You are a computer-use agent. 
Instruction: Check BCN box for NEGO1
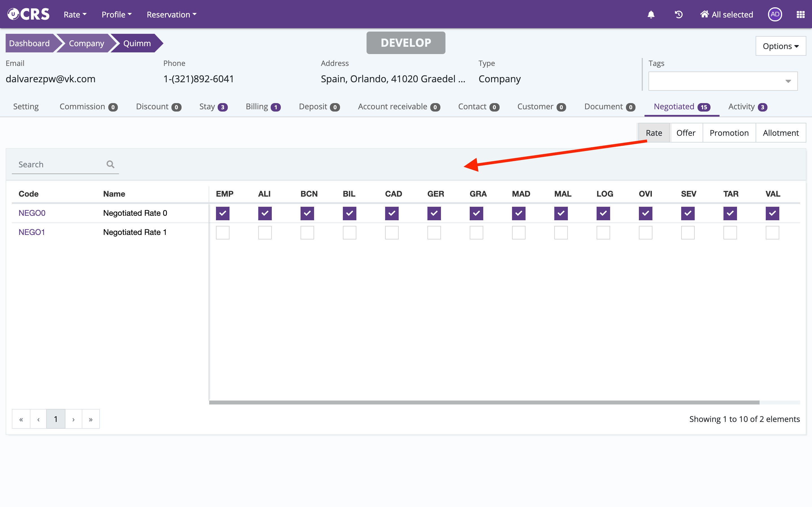(307, 233)
